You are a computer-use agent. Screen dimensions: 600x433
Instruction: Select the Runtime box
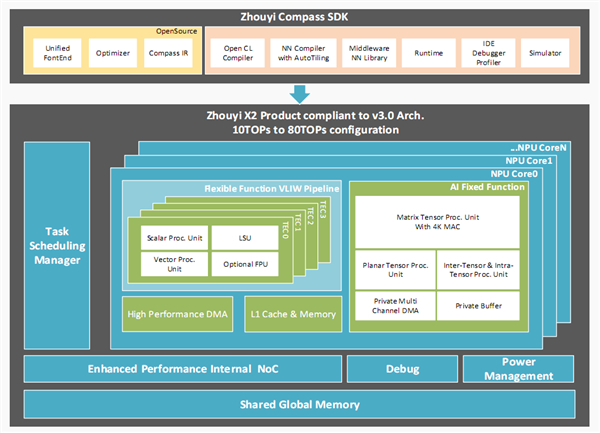pyautogui.click(x=429, y=53)
